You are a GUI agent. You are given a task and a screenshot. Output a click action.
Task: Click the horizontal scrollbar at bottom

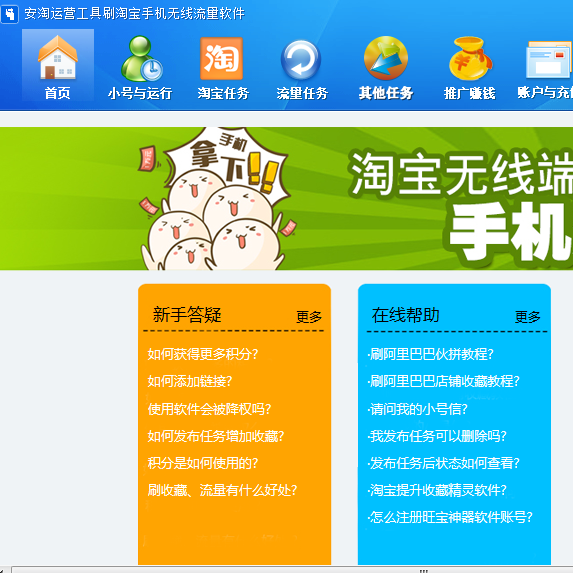tap(292, 570)
